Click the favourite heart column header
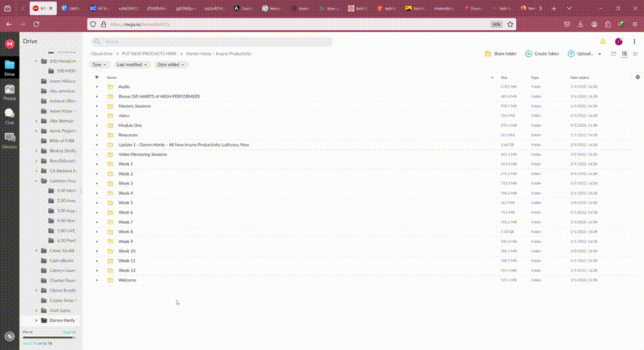 pyautogui.click(x=97, y=77)
